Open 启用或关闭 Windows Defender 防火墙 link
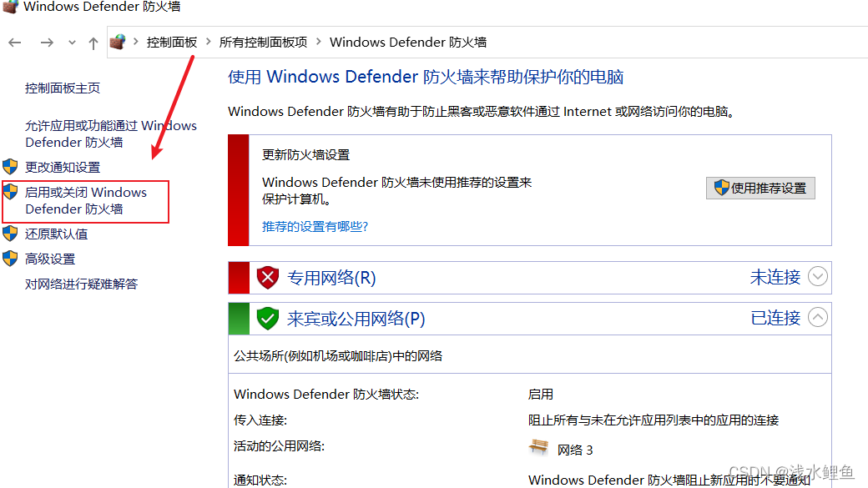868x488 pixels. [x=86, y=200]
